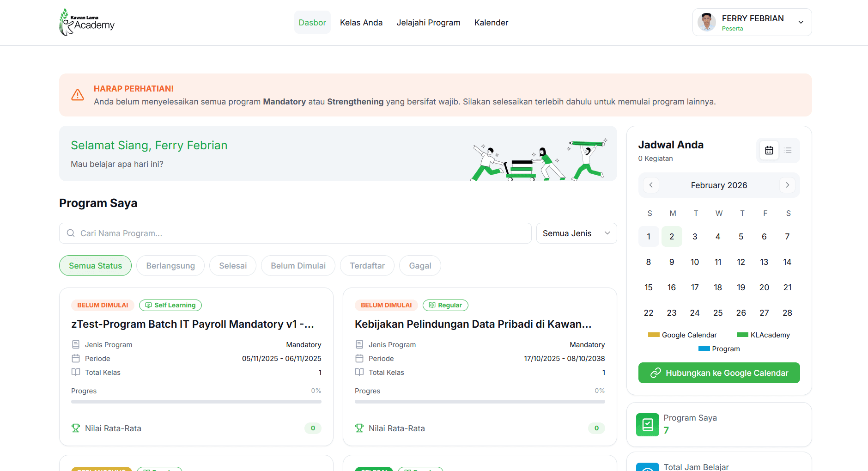Viewport: 868px width, 471px height.
Task: Click the 0 Kegiatan text
Action: (656, 159)
